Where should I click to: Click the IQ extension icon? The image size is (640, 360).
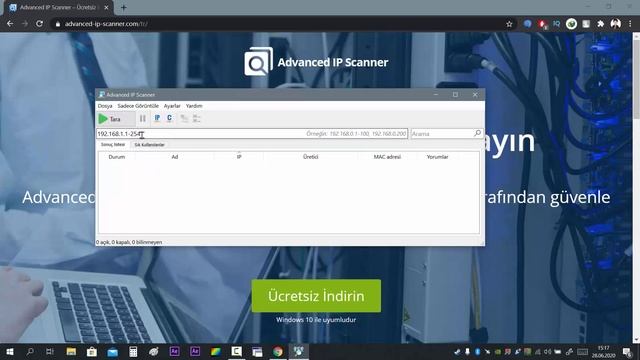click(x=556, y=24)
